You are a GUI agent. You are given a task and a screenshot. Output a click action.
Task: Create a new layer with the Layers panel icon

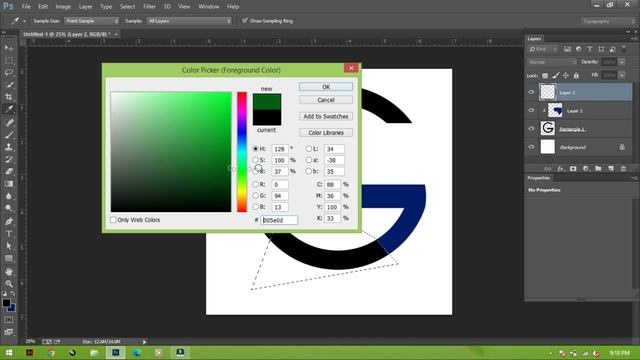click(x=611, y=169)
